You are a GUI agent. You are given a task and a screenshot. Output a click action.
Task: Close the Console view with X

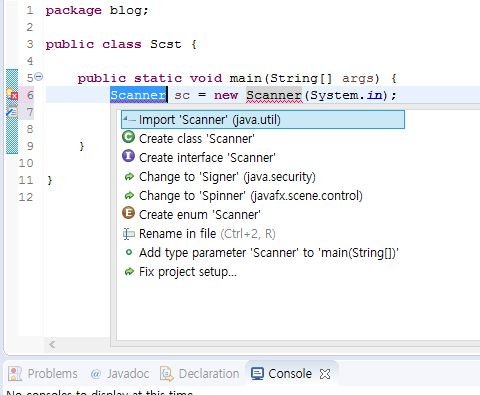[x=325, y=374]
